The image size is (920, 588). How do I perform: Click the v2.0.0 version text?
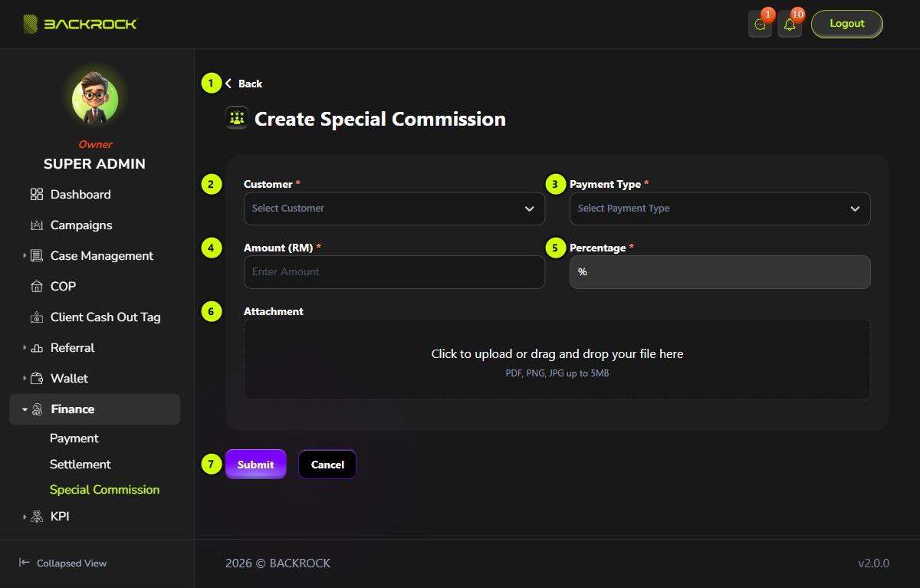pyautogui.click(x=873, y=563)
